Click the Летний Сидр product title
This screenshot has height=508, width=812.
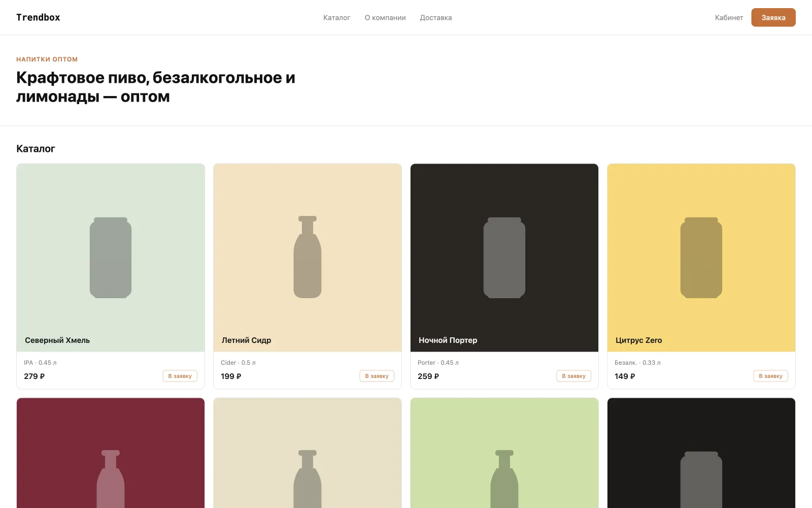[x=246, y=340]
